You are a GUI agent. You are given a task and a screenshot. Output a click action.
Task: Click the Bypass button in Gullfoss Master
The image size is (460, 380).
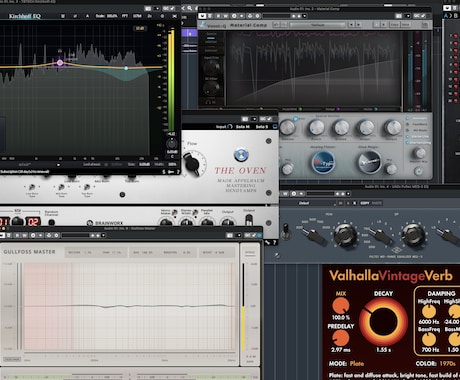click(x=250, y=252)
